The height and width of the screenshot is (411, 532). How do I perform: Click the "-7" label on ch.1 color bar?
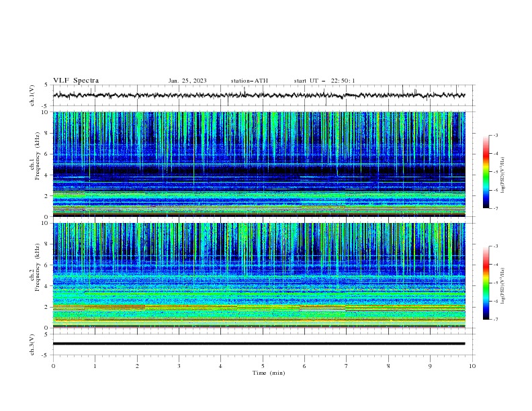tap(496, 208)
